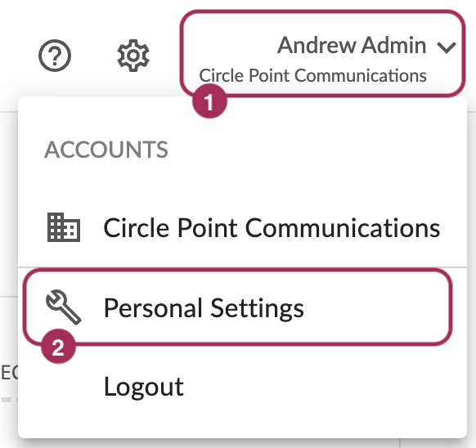
Task: Select the Circle Point Communications account entry
Action: coord(242,227)
